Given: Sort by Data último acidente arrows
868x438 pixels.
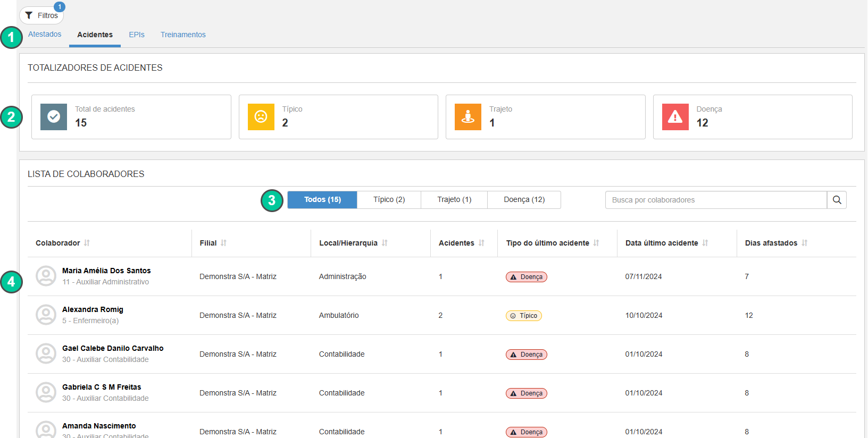Looking at the screenshot, I should click(x=705, y=243).
